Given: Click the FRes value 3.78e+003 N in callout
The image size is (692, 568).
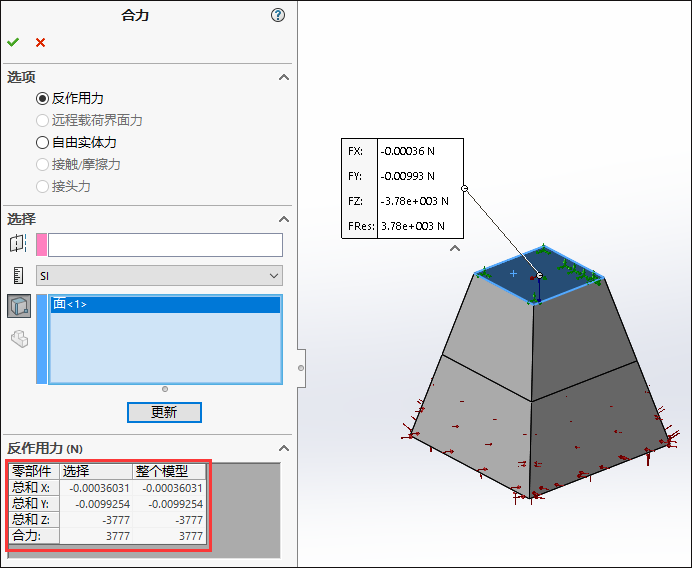Looking at the screenshot, I should pyautogui.click(x=413, y=226).
